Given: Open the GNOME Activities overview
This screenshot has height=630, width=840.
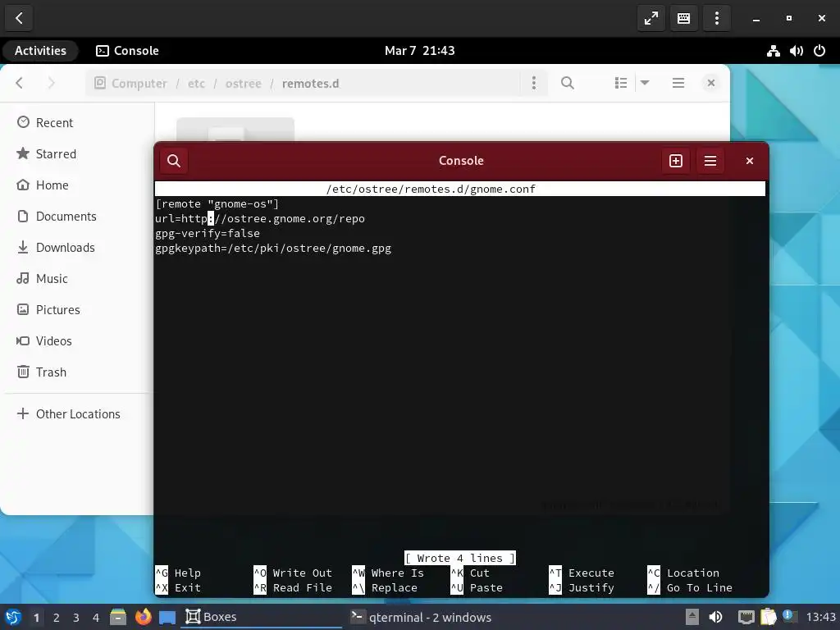Looking at the screenshot, I should point(41,50).
